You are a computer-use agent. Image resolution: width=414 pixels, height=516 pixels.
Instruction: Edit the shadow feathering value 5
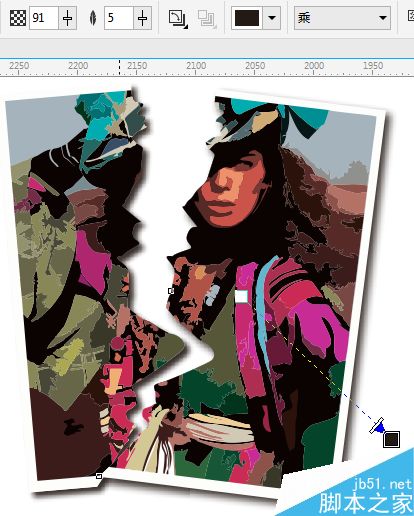[x=119, y=18]
